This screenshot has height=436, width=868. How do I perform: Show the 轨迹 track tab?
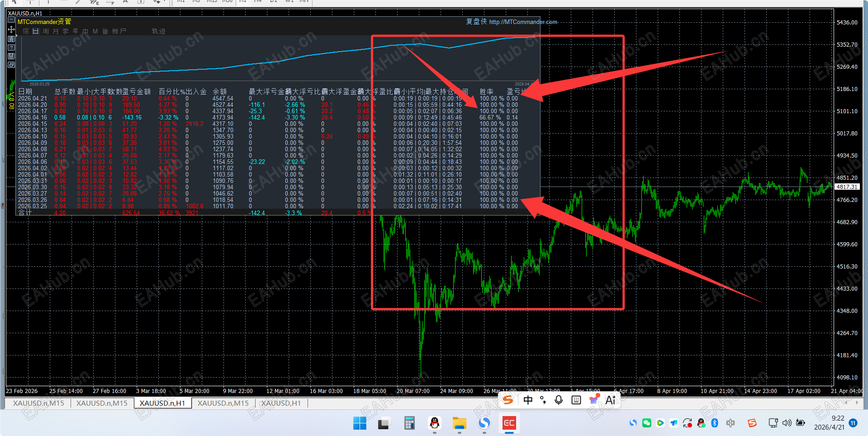coord(159,31)
